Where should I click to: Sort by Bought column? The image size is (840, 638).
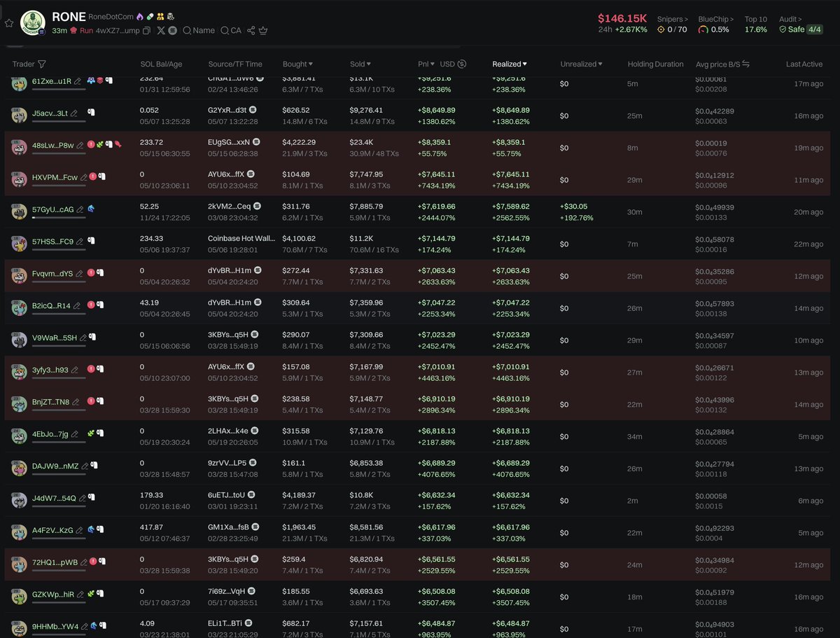coord(297,64)
